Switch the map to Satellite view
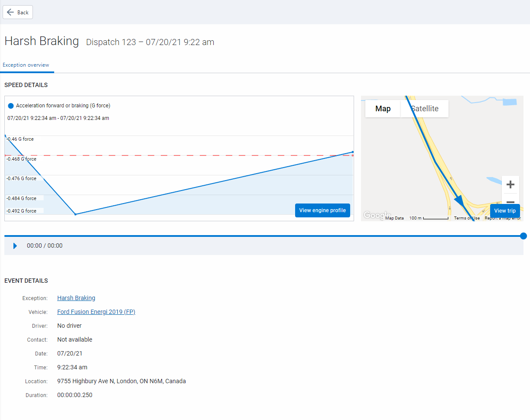The width and height of the screenshot is (530, 420). (425, 109)
